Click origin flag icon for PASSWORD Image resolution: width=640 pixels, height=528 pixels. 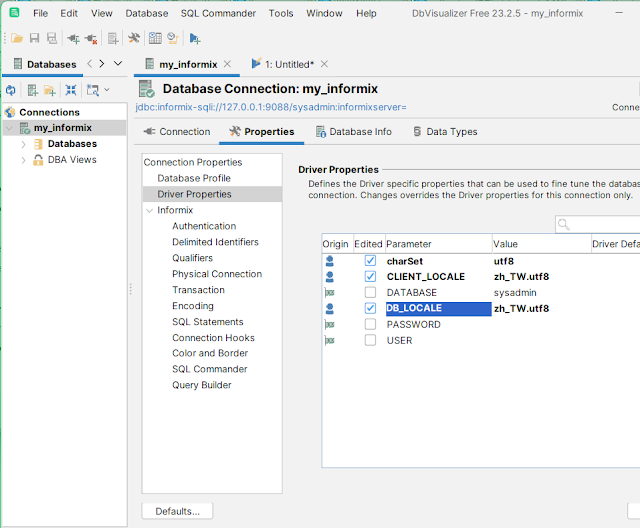point(329,324)
